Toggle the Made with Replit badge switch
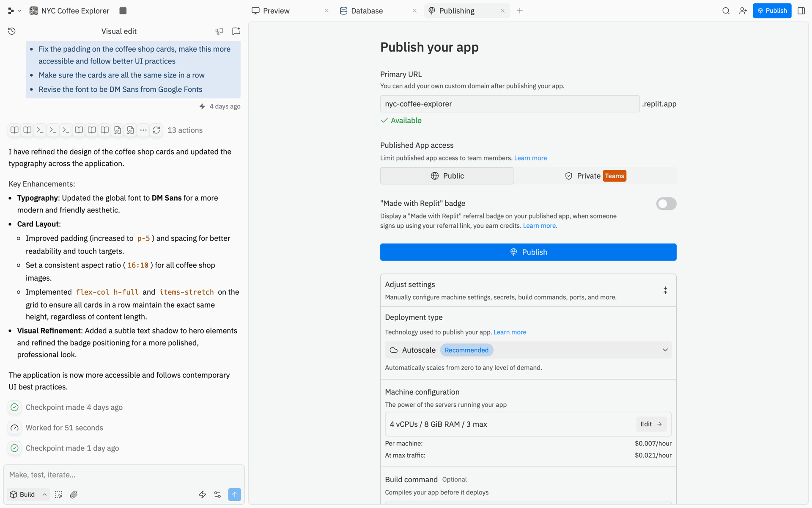The height and width of the screenshot is (508, 812). point(666,204)
